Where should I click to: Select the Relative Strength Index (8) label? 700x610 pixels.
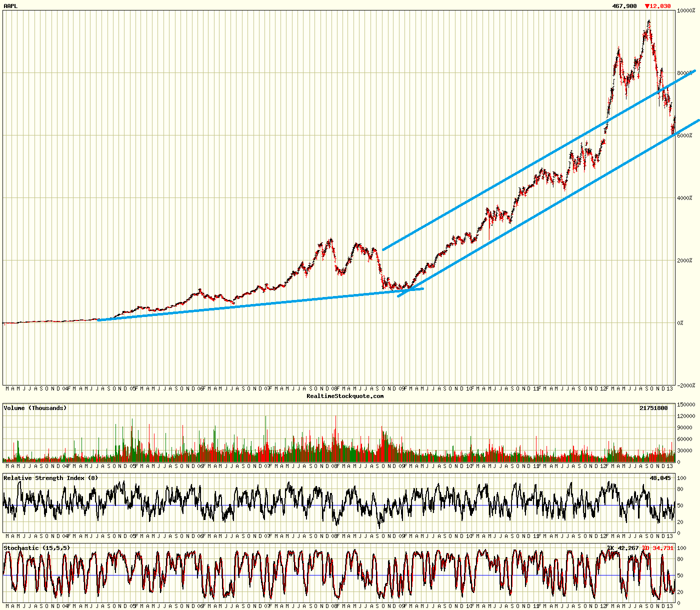50,477
